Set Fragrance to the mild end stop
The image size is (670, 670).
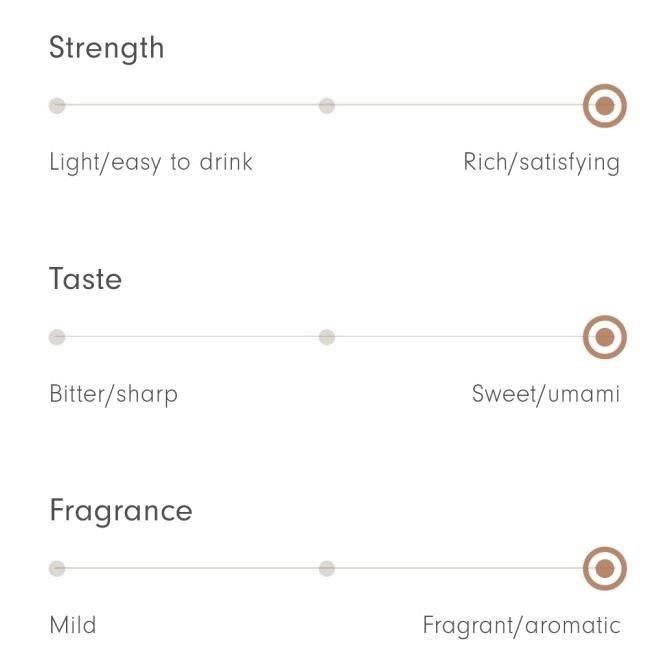tap(57, 569)
